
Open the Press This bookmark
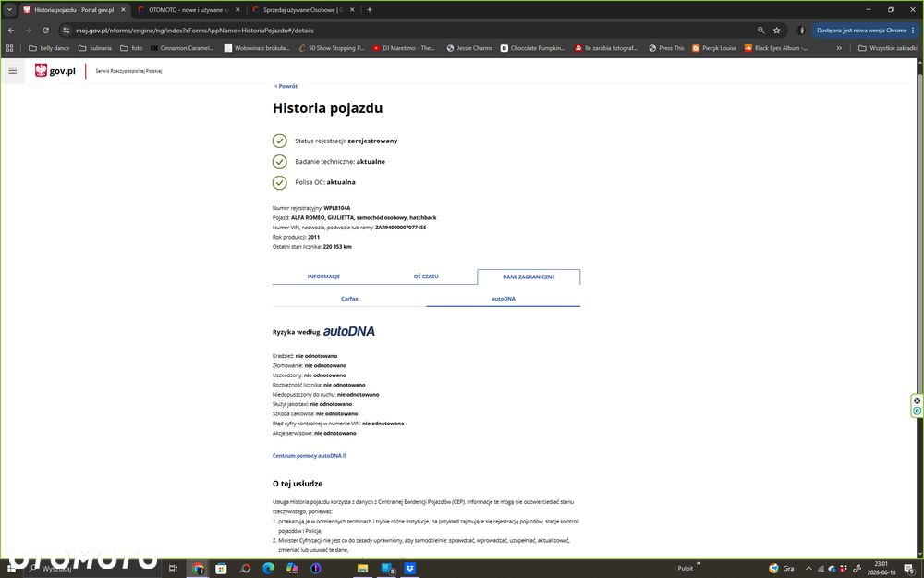(x=666, y=48)
